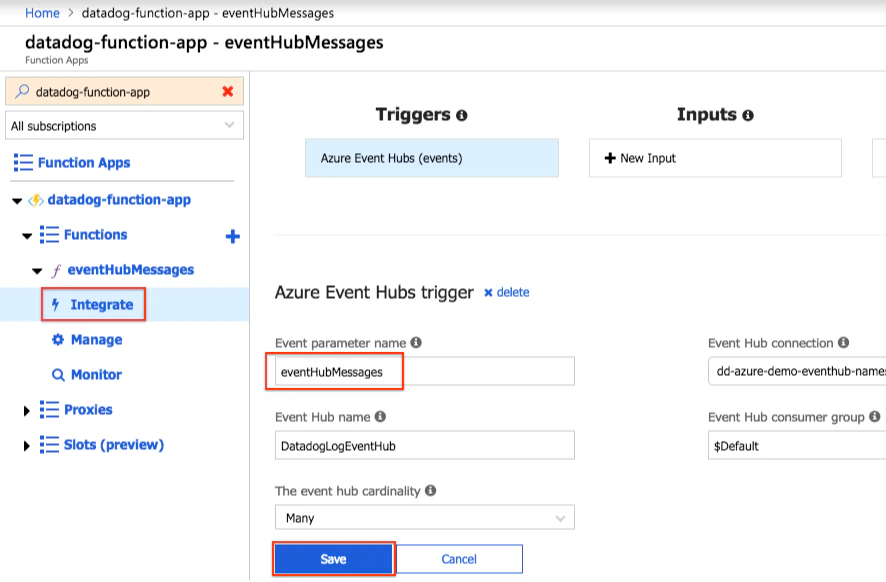This screenshot has height=582, width=886.
Task: Open info icon beside Event parameter name
Action: click(416, 342)
